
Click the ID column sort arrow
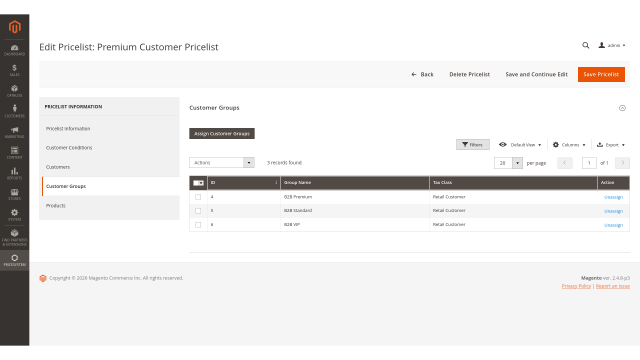276,182
